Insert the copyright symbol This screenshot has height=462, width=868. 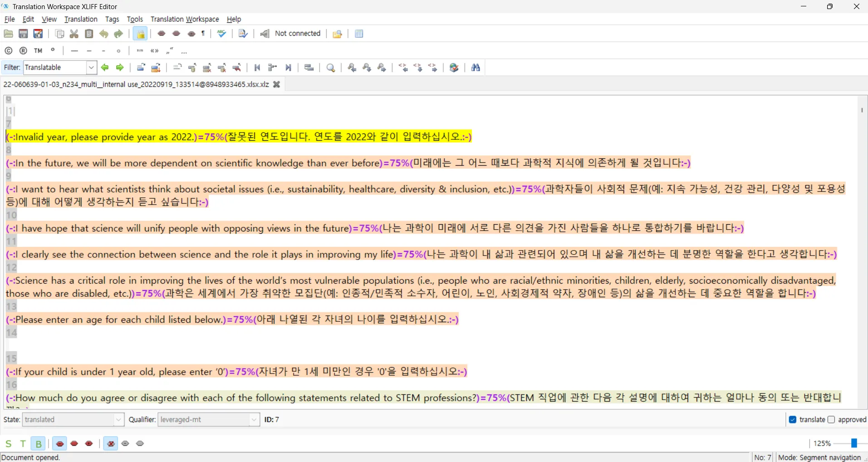[x=8, y=50]
